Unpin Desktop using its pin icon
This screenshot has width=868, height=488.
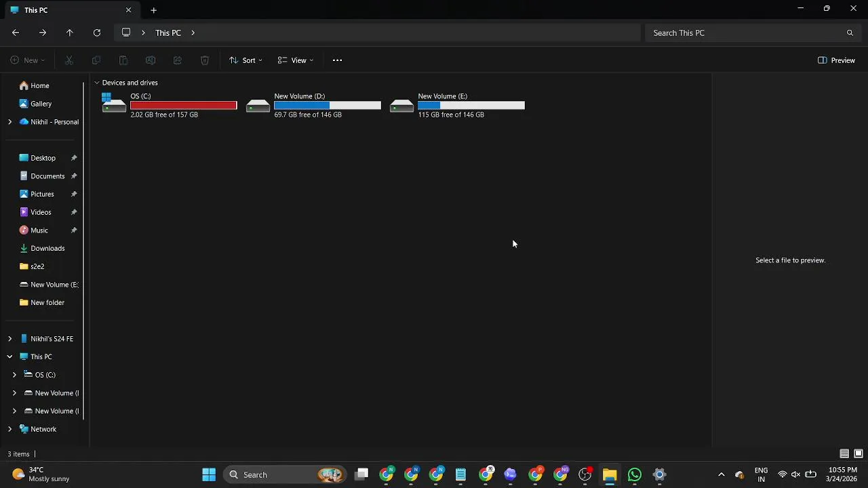point(74,158)
